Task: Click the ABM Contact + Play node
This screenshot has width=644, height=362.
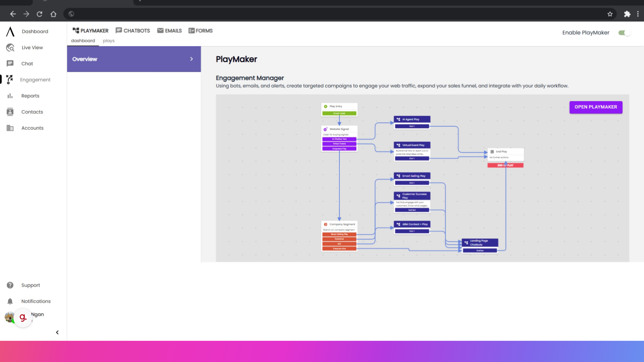Action: 412,227
